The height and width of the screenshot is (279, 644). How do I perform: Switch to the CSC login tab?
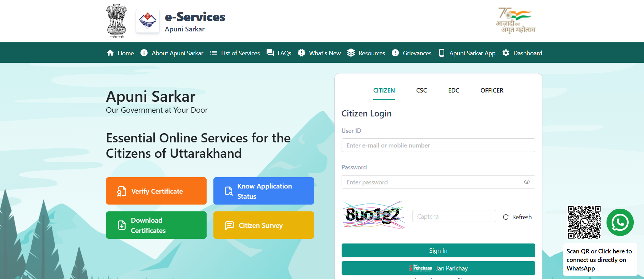pyautogui.click(x=421, y=90)
